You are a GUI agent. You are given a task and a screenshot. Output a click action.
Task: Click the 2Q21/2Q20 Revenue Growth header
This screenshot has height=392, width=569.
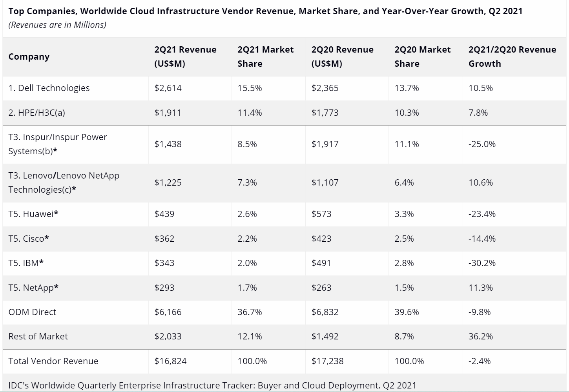click(x=512, y=57)
